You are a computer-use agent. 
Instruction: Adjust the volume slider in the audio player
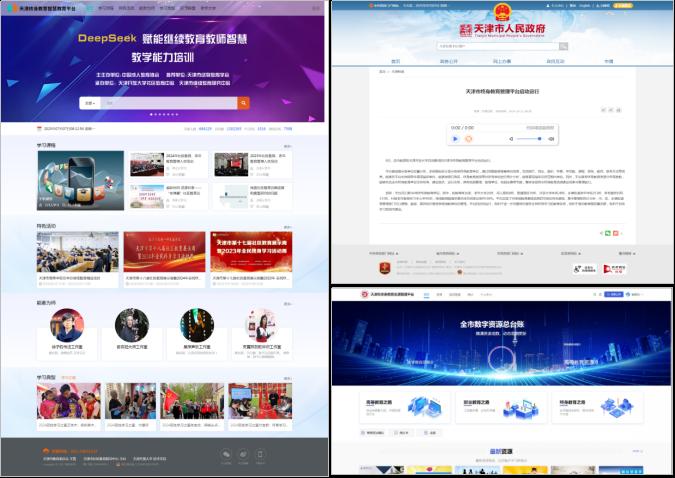(x=529, y=139)
